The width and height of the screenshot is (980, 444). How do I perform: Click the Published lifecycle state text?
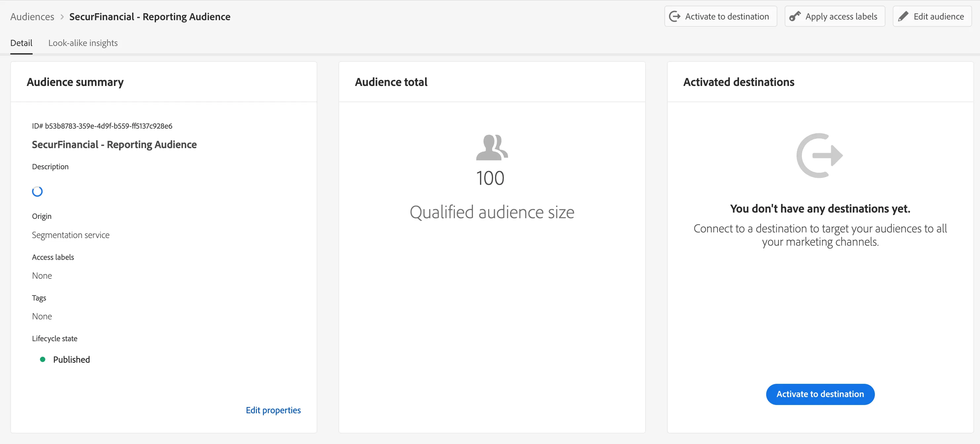coord(71,360)
